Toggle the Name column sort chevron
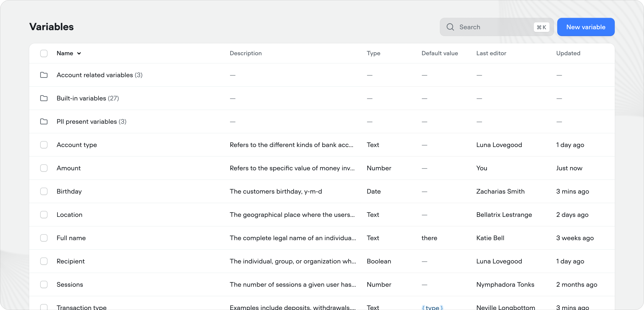 point(79,53)
